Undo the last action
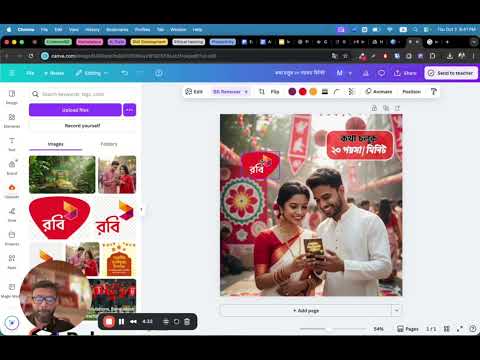 [124, 73]
